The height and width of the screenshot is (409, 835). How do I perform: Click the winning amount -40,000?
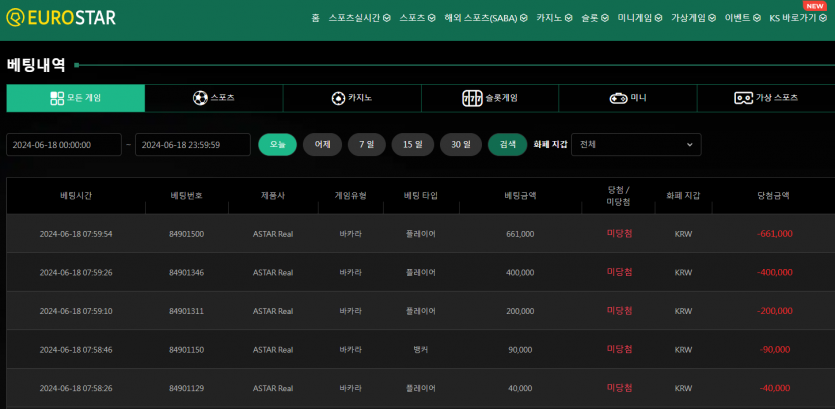[775, 388]
